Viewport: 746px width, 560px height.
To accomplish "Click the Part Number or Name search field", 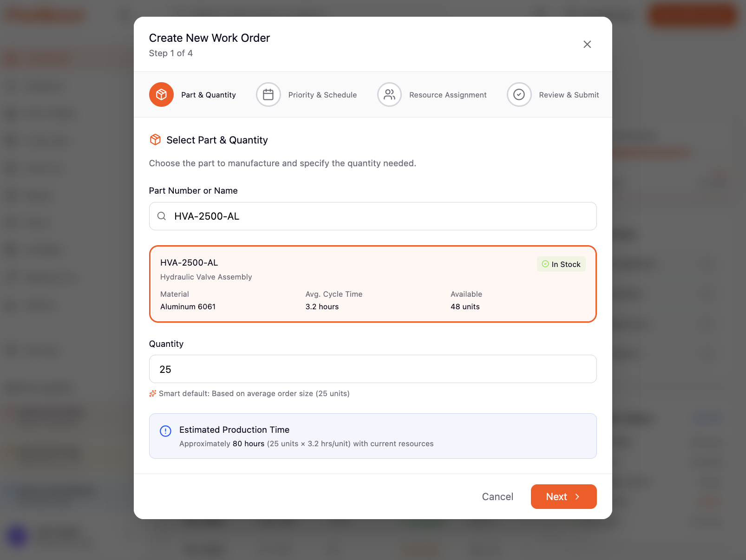I will tap(373, 216).
